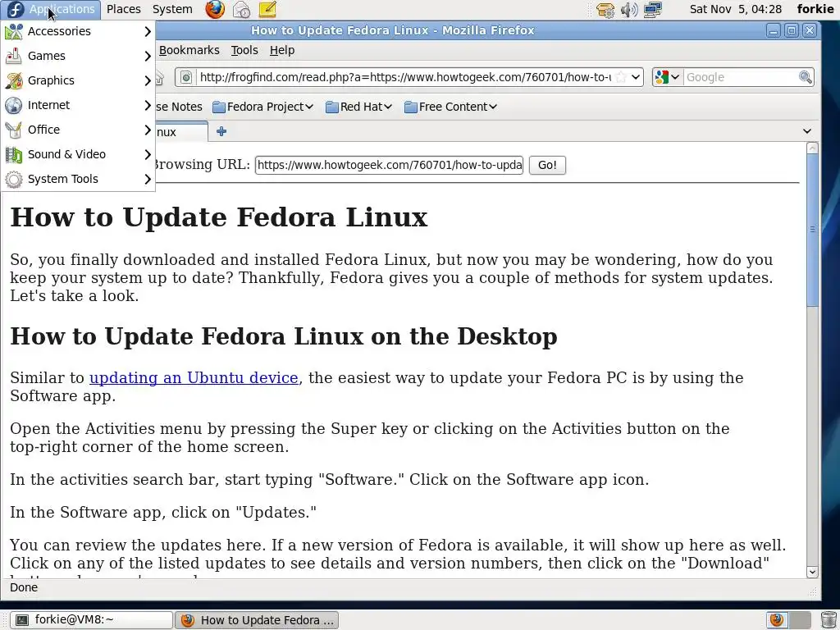
Task: Open the Internet submenu
Action: (78, 105)
